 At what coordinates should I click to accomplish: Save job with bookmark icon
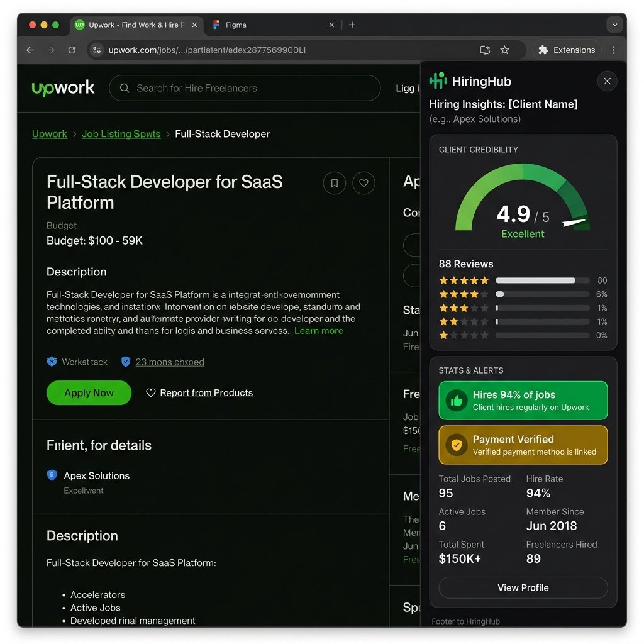click(335, 183)
